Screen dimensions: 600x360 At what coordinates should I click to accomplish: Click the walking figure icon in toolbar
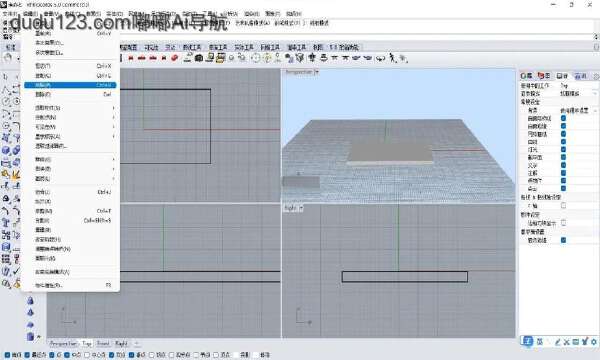pyautogui.click(x=392, y=58)
